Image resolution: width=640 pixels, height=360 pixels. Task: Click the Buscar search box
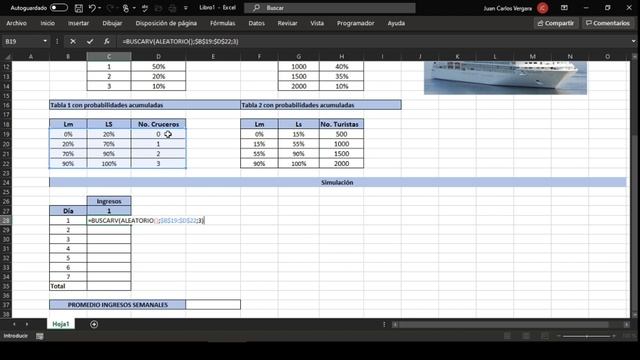(330, 8)
